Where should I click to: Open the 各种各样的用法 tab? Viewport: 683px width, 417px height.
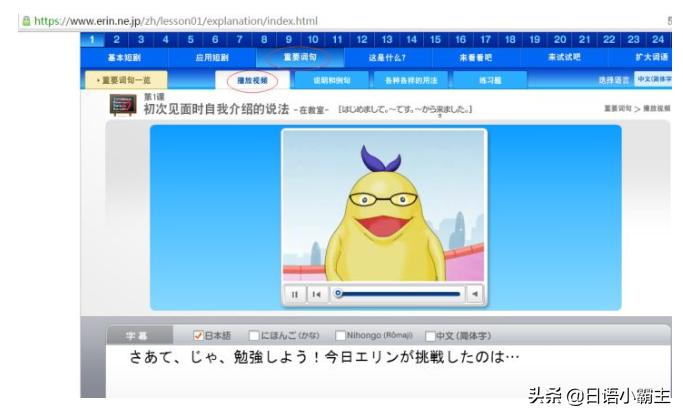click(x=411, y=80)
